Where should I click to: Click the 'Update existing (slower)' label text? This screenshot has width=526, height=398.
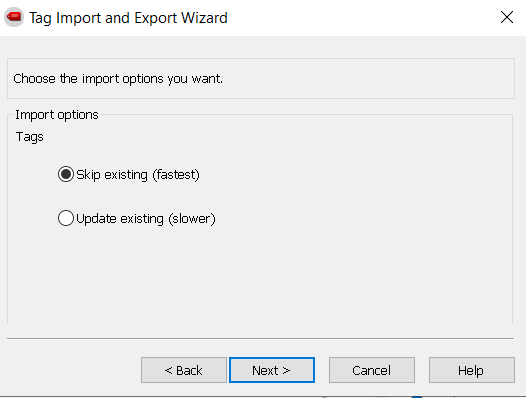[146, 218]
